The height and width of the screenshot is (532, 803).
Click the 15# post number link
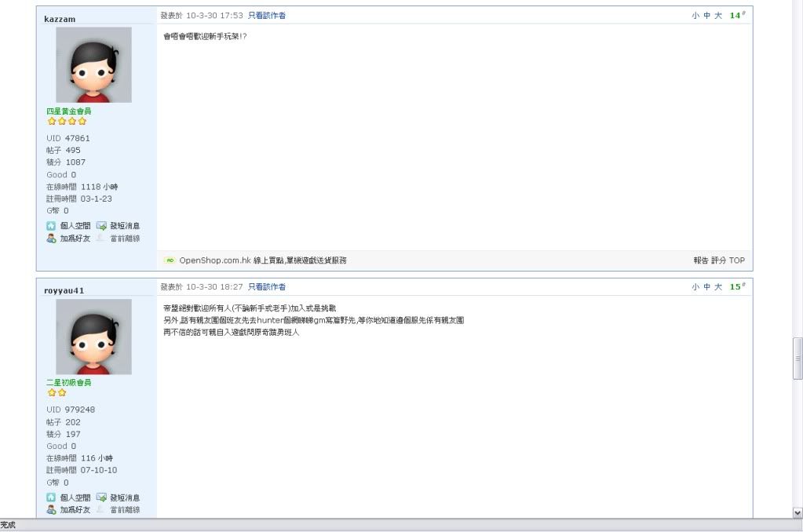tap(737, 287)
